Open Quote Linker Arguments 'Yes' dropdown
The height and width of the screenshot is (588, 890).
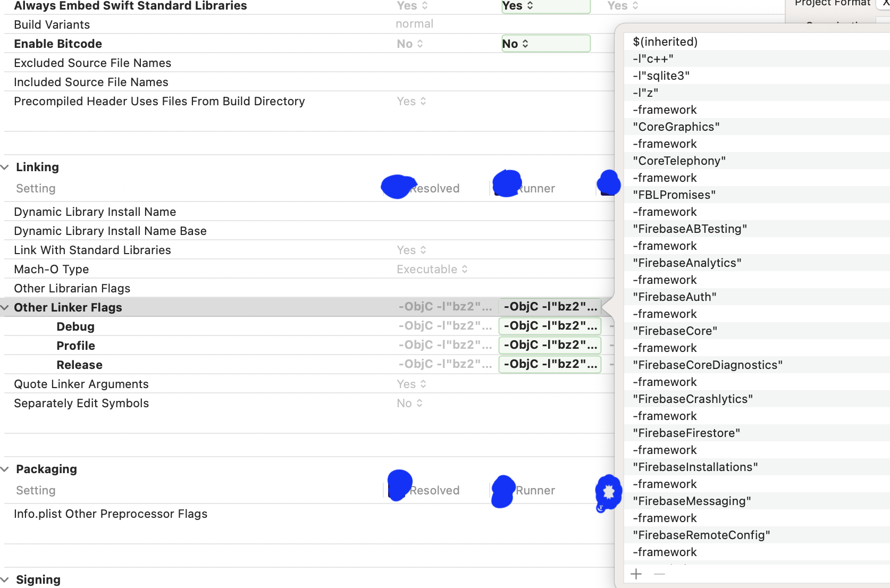coord(412,384)
